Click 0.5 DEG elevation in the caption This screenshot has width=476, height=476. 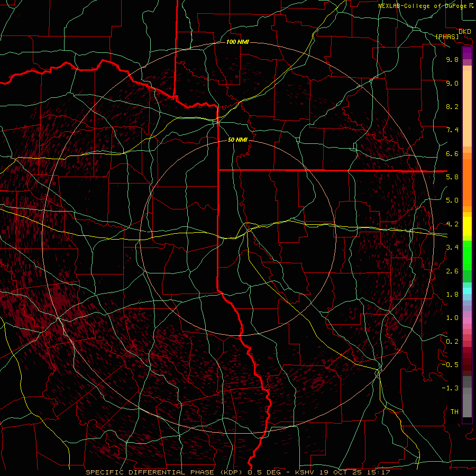pos(264,472)
